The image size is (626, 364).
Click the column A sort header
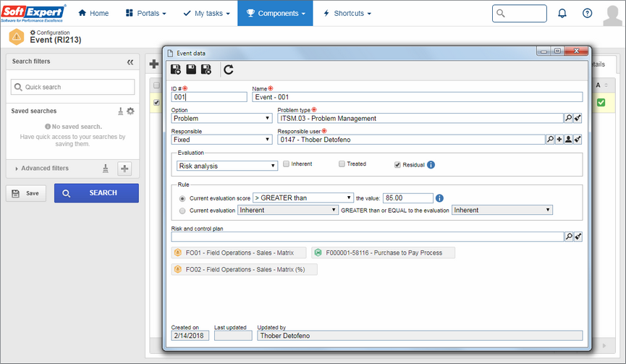click(601, 85)
